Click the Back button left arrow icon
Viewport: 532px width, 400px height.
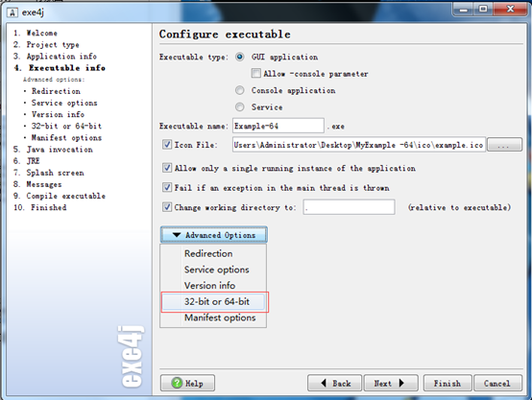(x=324, y=383)
